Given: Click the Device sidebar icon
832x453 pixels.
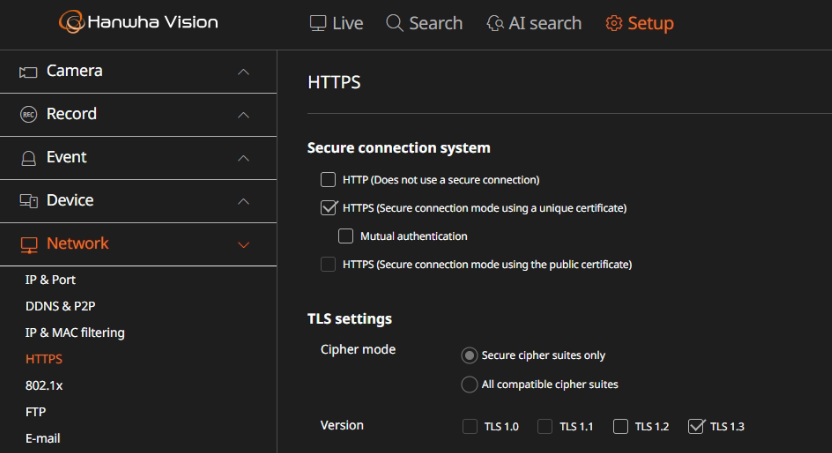Looking at the screenshot, I should coord(28,201).
